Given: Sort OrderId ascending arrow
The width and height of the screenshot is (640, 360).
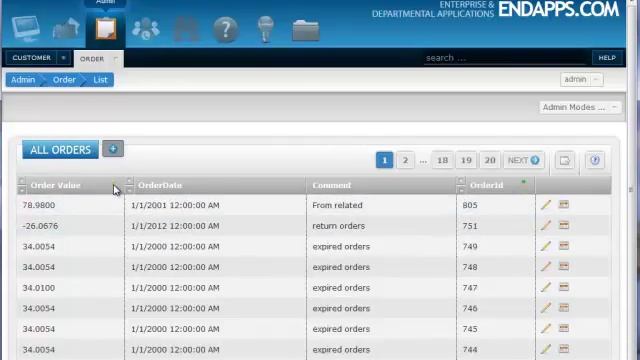Looking at the screenshot, I should pos(461,180).
